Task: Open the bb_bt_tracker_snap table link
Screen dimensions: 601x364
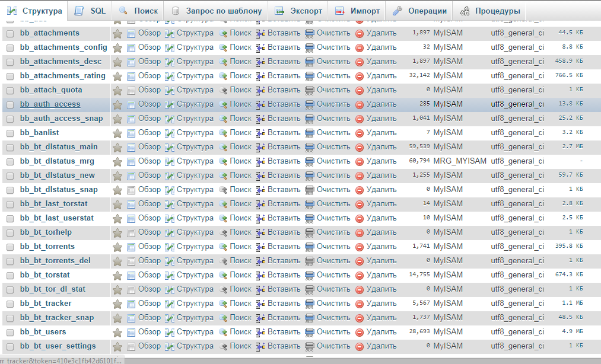Action: point(57,318)
